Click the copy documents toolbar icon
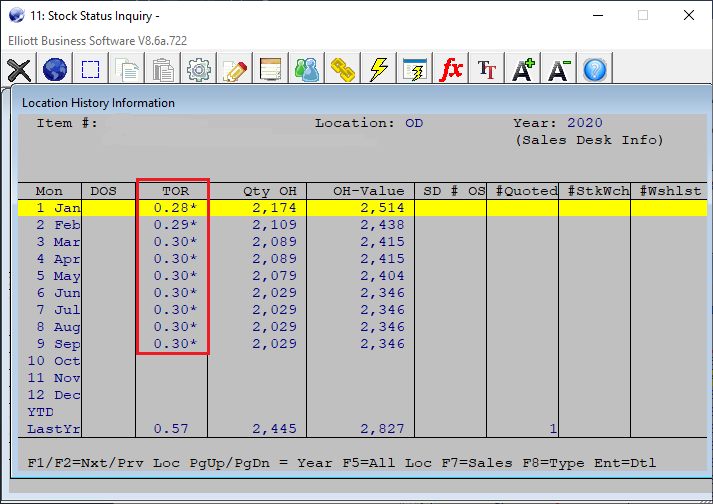Viewport: 713px width, 504px height. coord(127,69)
